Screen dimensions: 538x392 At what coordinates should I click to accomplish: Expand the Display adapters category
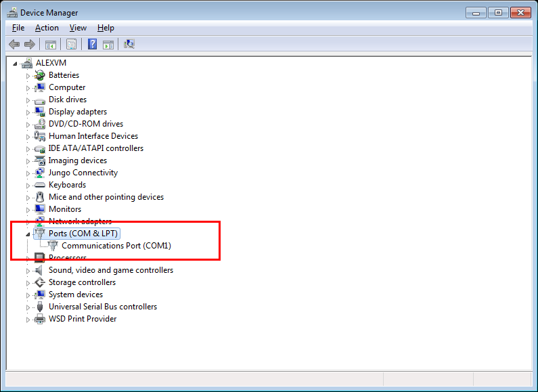click(x=28, y=112)
